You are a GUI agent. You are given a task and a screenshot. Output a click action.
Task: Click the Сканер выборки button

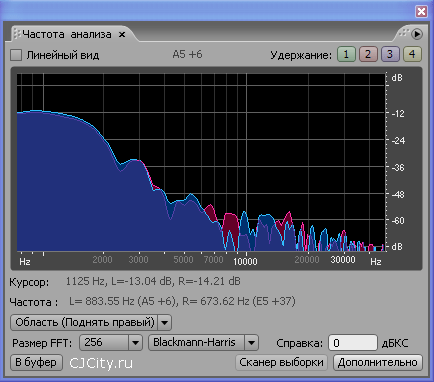point(281,362)
